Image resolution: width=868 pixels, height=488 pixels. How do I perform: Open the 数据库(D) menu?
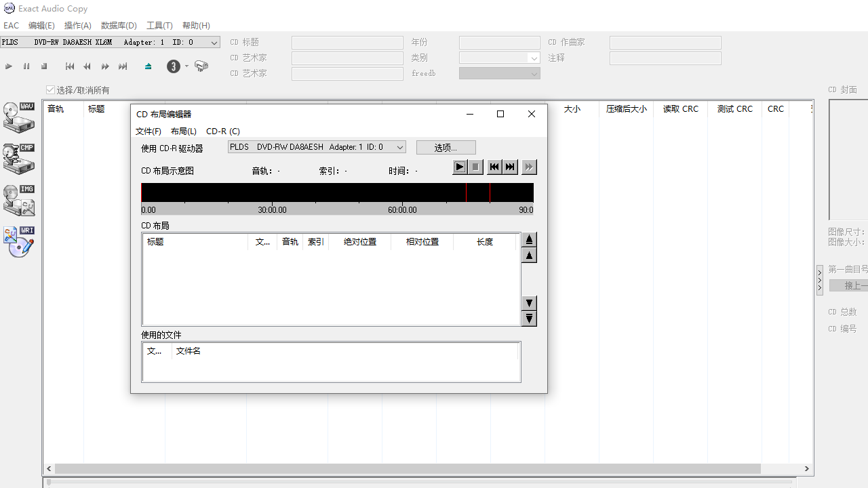119,25
